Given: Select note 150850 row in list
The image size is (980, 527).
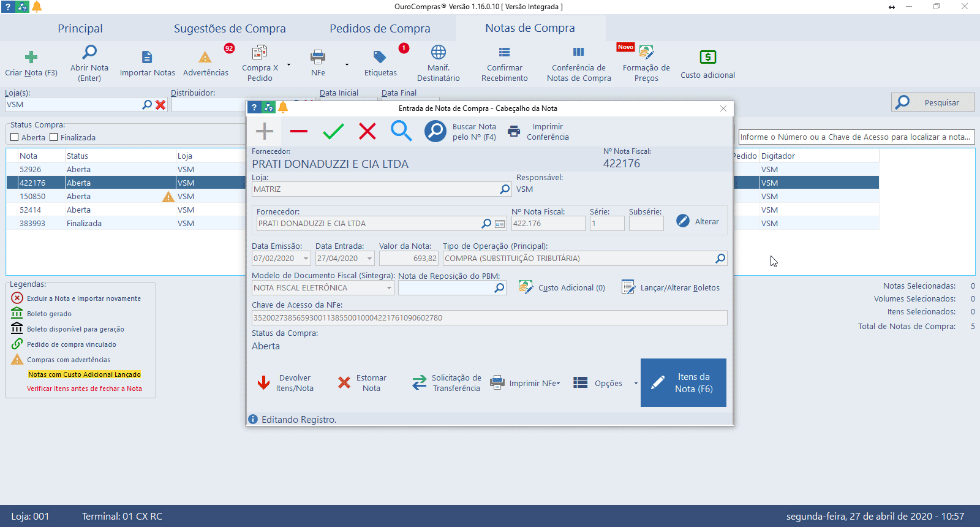Looking at the screenshot, I should pos(33,197).
